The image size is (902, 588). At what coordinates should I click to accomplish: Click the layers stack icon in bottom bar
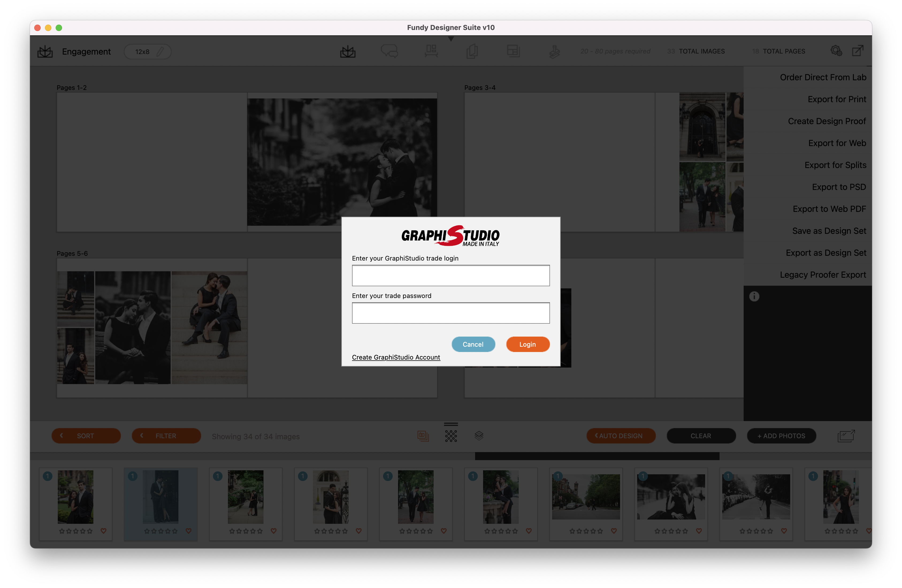[479, 436]
